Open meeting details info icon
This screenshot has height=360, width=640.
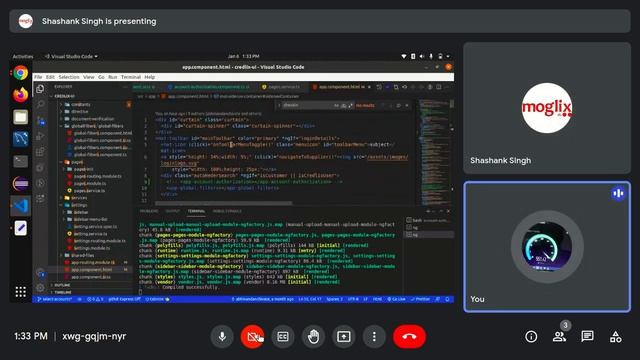pos(531,336)
